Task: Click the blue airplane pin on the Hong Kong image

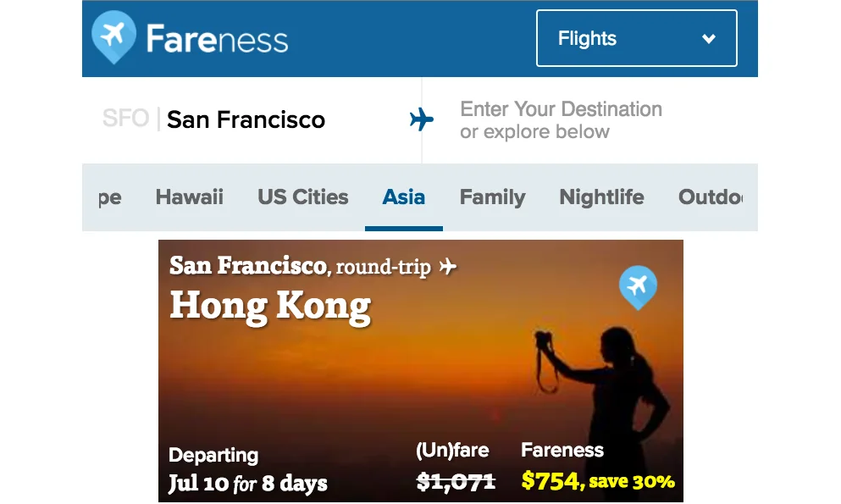Action: point(637,287)
